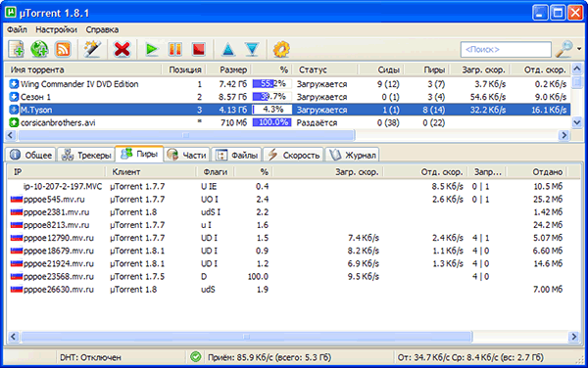This screenshot has height=368, width=588.
Task: Open the Справка menu
Action: [102, 29]
